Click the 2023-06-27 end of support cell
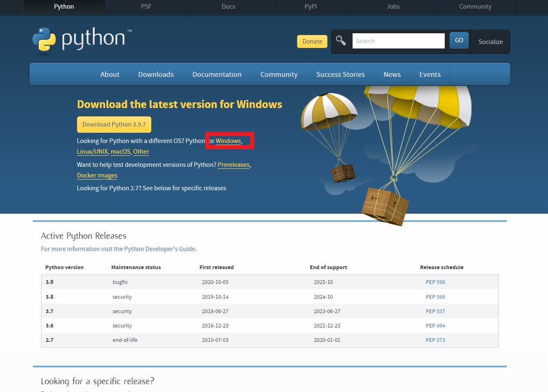The height and width of the screenshot is (392, 548). (327, 311)
